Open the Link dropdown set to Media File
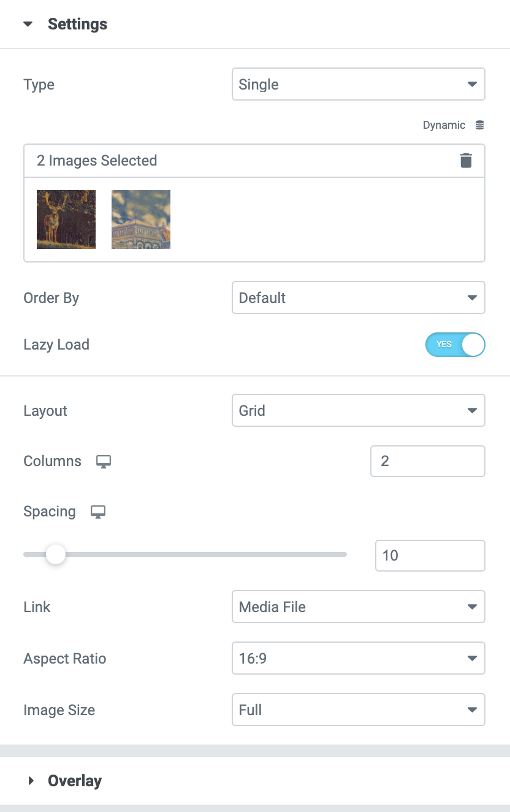The width and height of the screenshot is (510, 812). click(358, 607)
